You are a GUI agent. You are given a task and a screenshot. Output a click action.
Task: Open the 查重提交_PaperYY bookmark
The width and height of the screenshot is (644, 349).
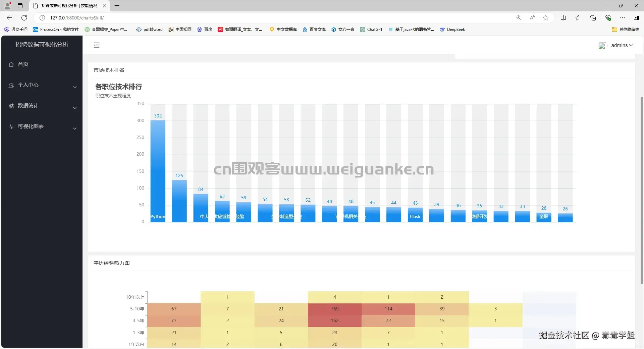click(x=106, y=30)
